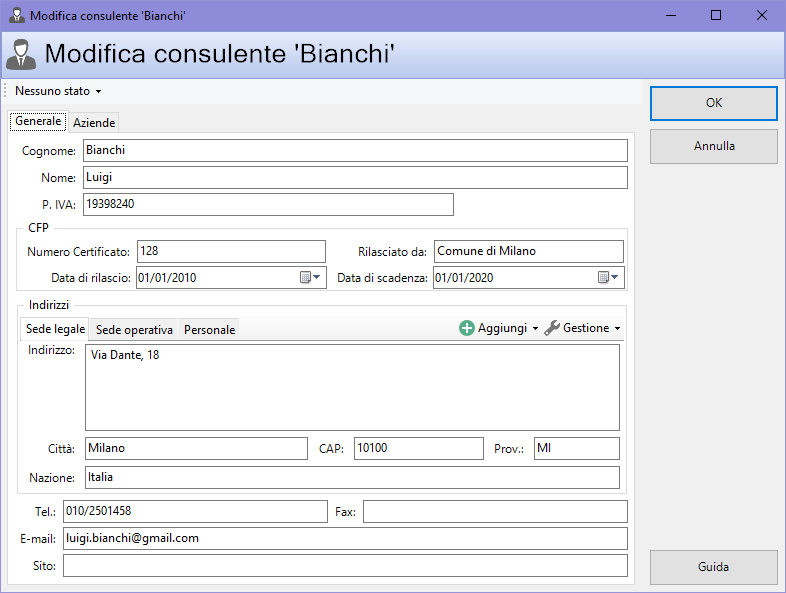
Task: Click the consultant user icon in header
Action: pyautogui.click(x=21, y=54)
